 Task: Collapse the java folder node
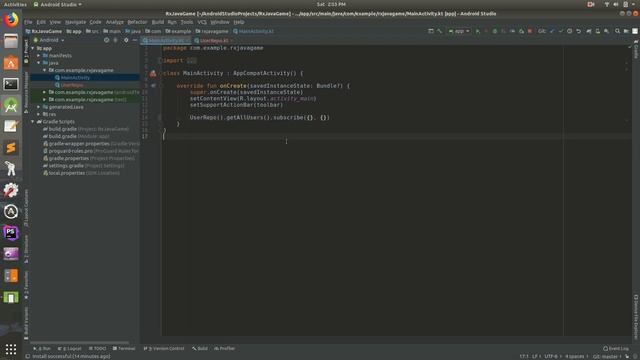pos(39,63)
